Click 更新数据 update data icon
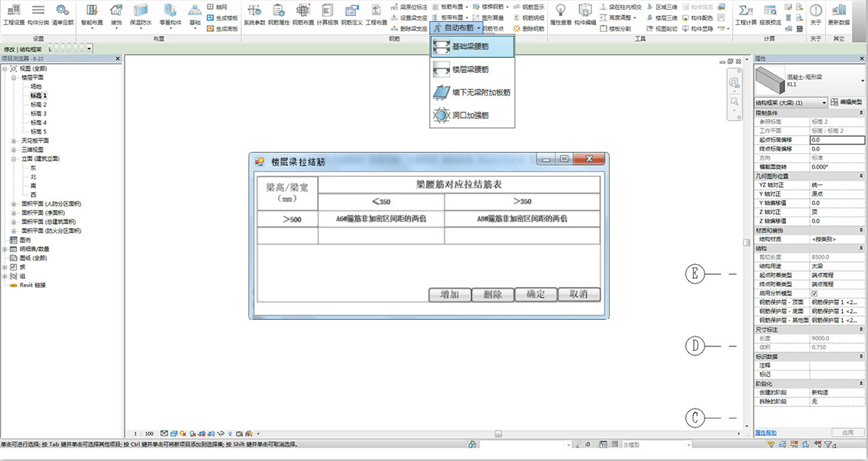This screenshot has height=461, width=868. coord(839,13)
